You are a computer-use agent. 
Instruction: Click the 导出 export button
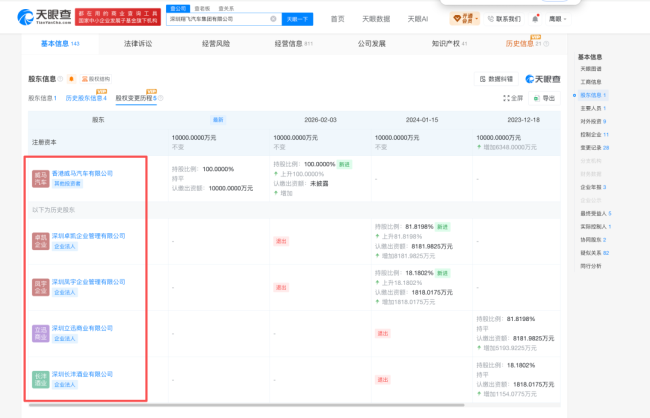544,98
